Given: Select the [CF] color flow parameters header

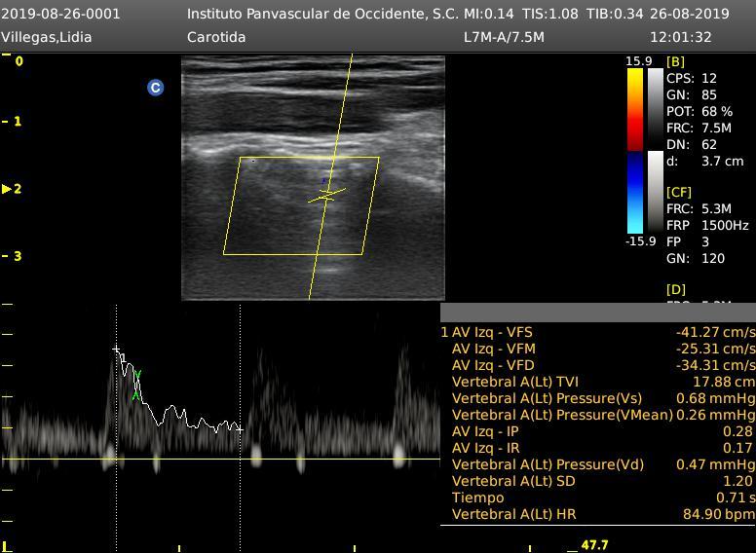Looking at the screenshot, I should tap(678, 193).
